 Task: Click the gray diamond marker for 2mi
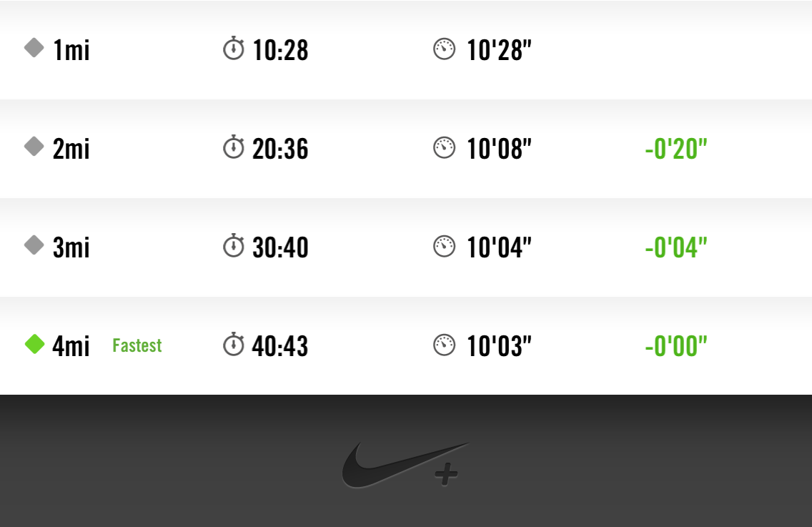pos(34,147)
